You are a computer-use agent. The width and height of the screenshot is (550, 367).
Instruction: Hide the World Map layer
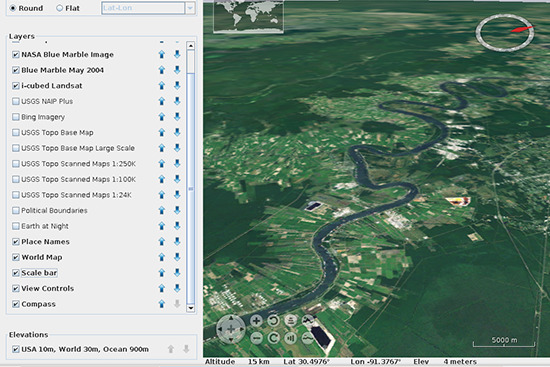tap(15, 257)
